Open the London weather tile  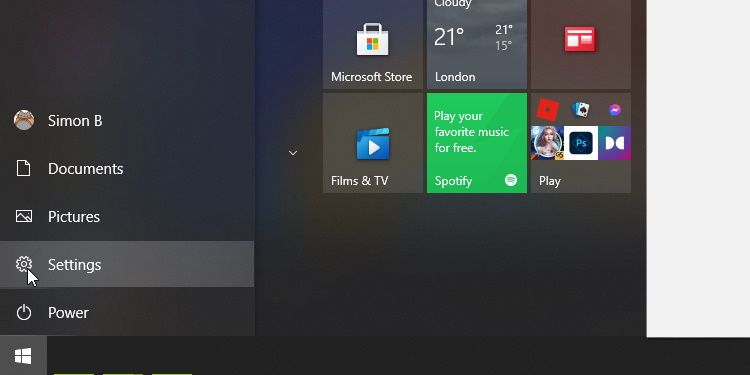tap(477, 44)
